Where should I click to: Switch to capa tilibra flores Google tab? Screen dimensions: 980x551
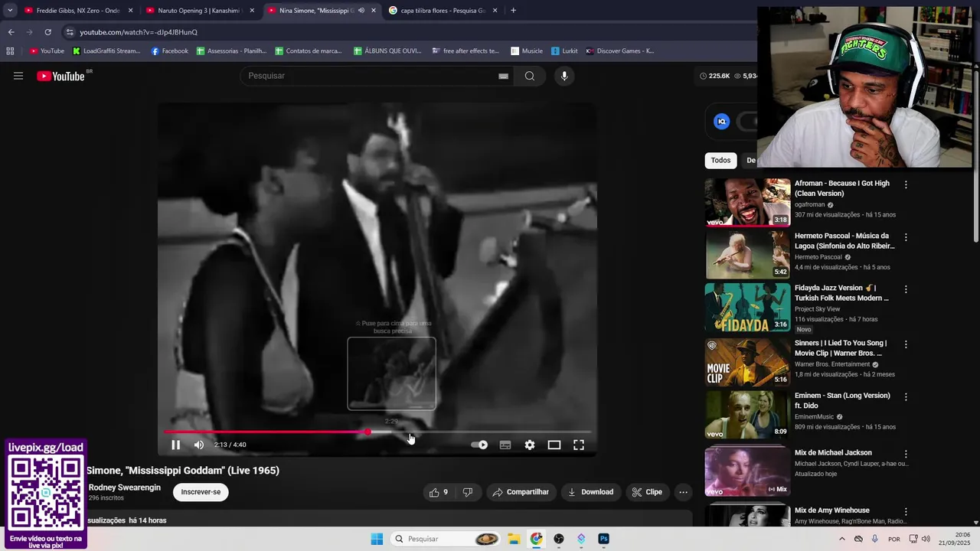[x=443, y=11]
